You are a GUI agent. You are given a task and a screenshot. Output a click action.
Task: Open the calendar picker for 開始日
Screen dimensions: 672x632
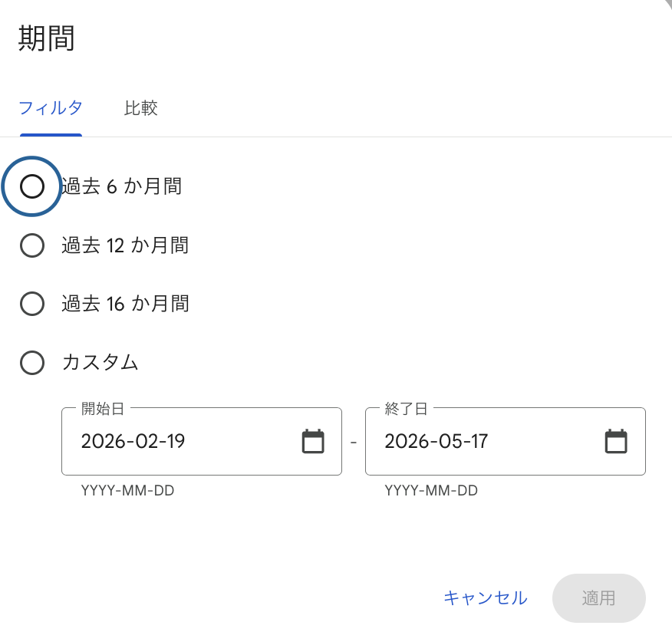tap(313, 441)
